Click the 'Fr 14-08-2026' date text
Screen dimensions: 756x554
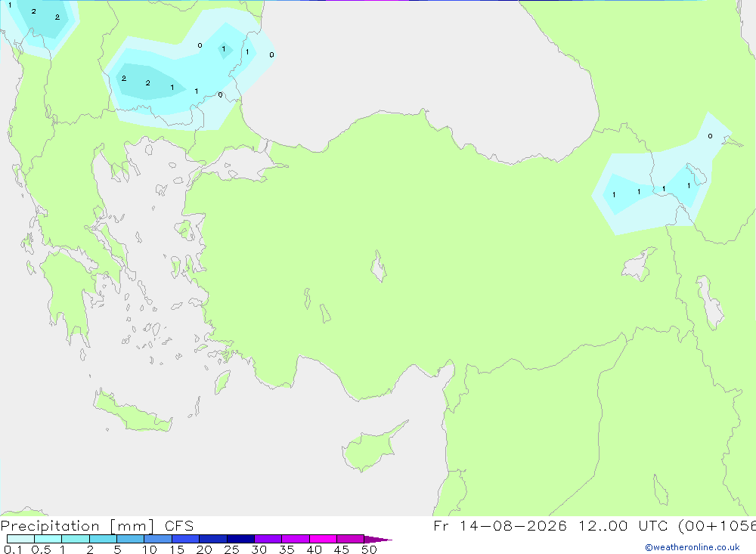pyautogui.click(x=500, y=526)
